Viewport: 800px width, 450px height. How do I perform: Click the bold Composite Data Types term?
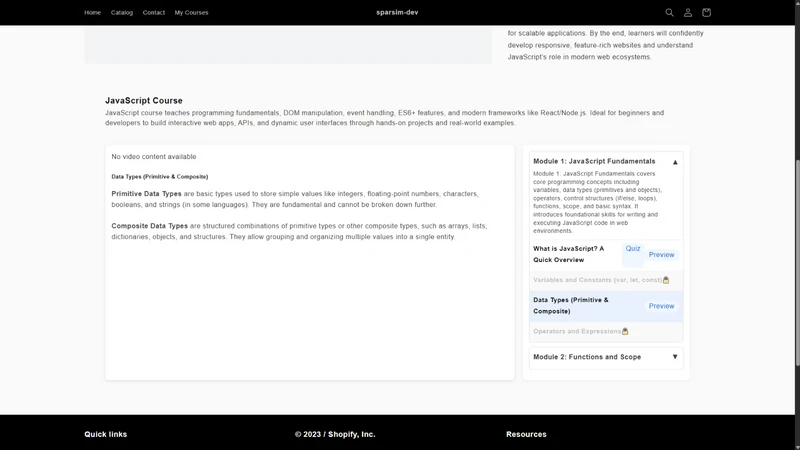tap(149, 226)
